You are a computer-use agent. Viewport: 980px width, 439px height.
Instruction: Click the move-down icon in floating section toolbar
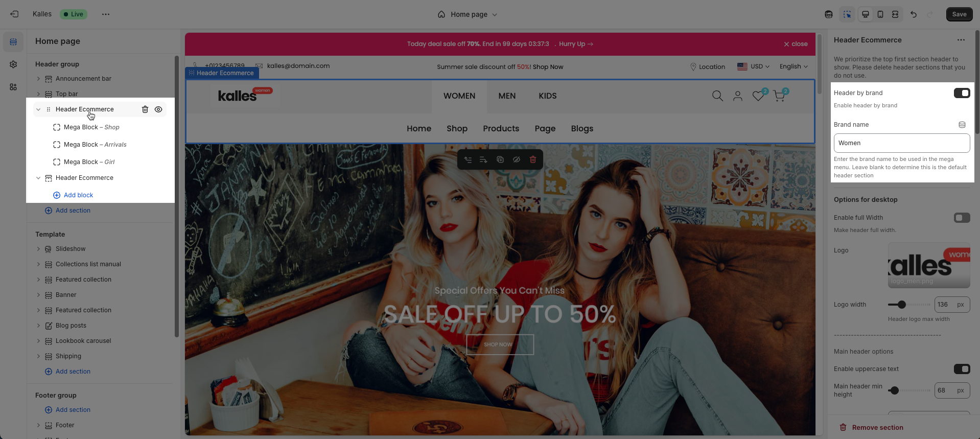[x=483, y=159]
